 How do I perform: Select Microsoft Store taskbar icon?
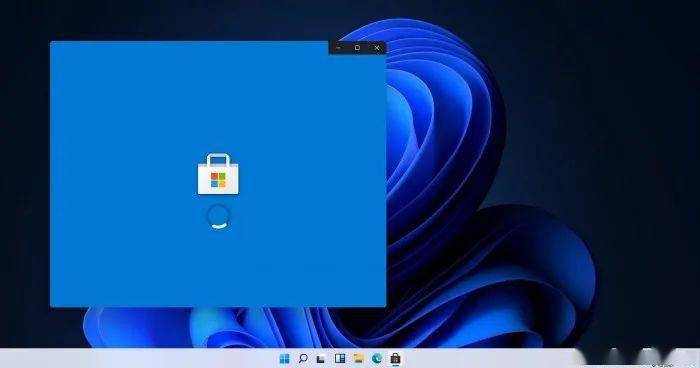396,358
